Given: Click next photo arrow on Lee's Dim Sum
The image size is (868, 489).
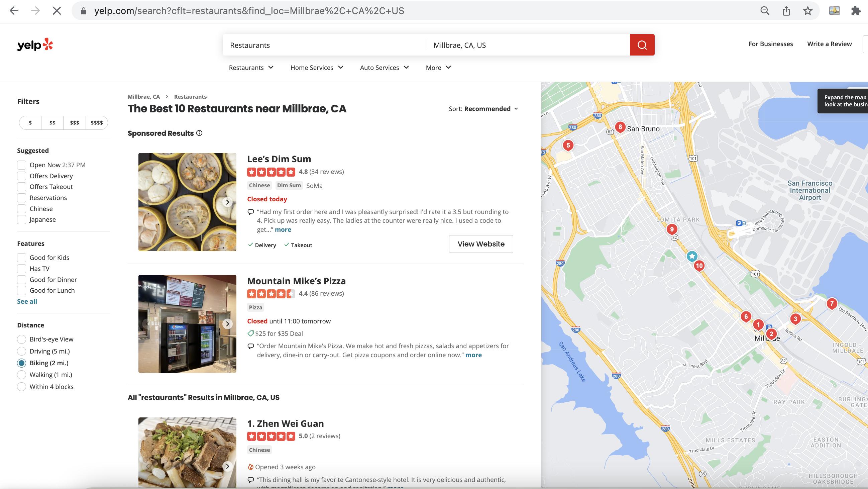Looking at the screenshot, I should click(227, 202).
